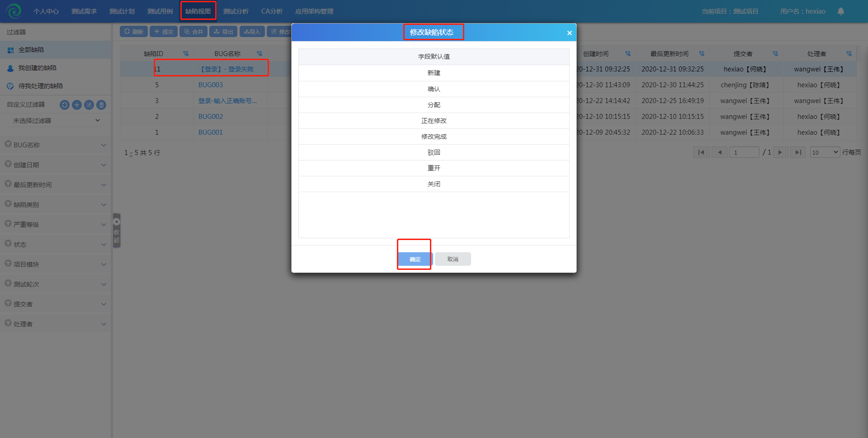868x438 pixels.
Task: Confirm the dialog with 确定 button
Action: click(415, 259)
